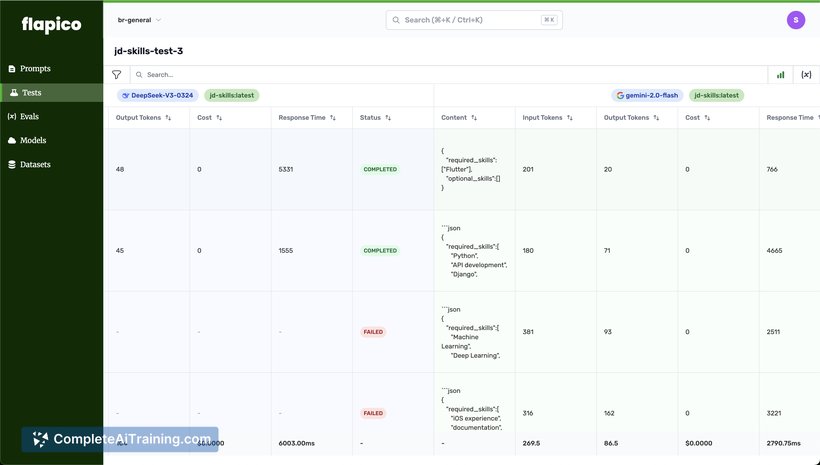Click the Evals variable icon
Image resolution: width=820 pixels, height=465 pixels.
(12, 117)
